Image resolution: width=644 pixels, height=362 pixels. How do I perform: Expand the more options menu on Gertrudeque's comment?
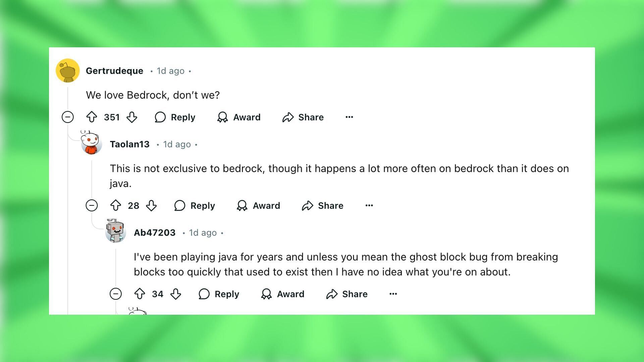click(350, 117)
